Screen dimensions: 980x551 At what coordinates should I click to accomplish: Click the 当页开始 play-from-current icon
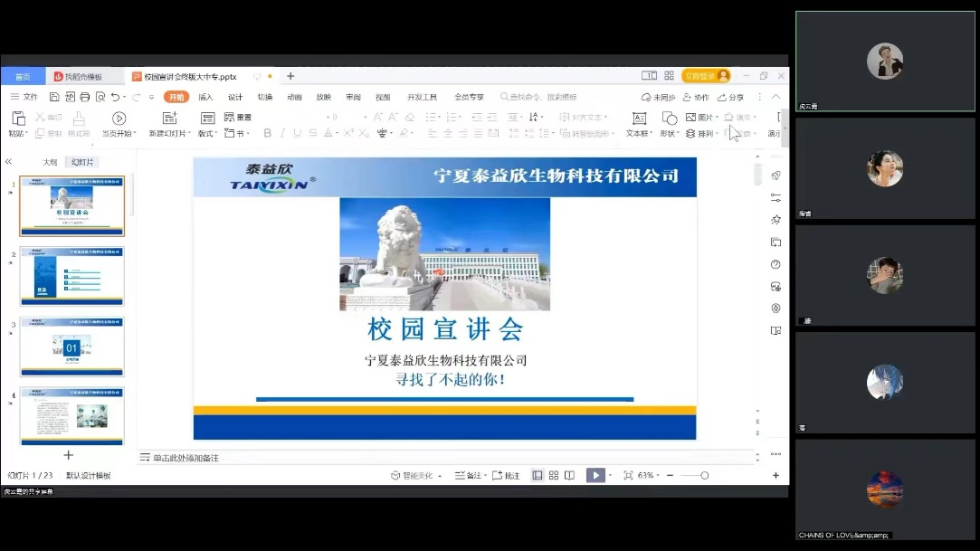[119, 119]
